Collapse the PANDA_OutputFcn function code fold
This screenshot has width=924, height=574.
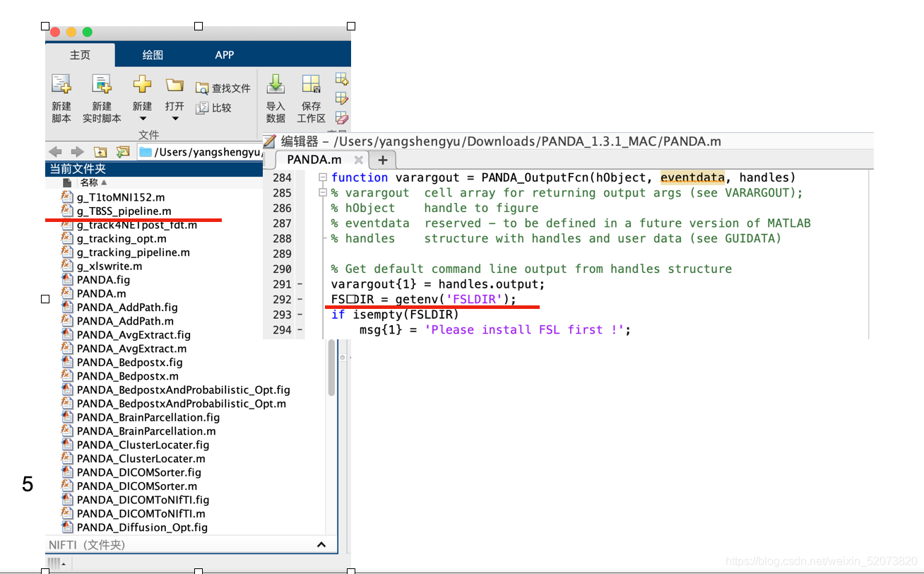[323, 177]
